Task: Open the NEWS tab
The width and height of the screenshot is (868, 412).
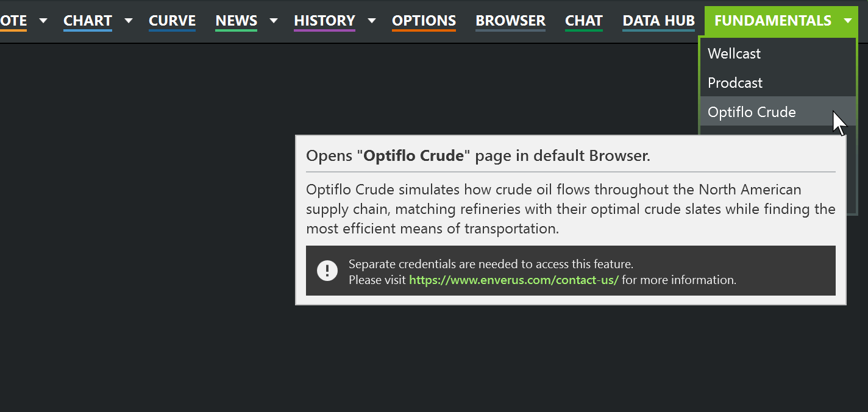Action: pos(236,21)
